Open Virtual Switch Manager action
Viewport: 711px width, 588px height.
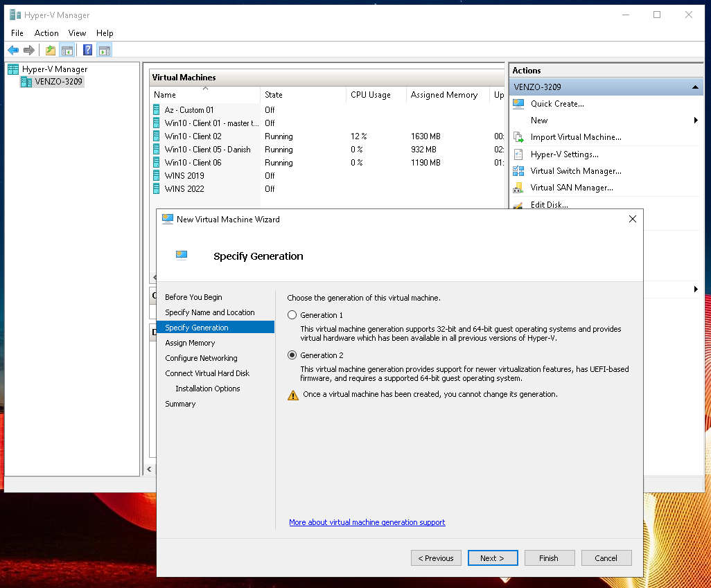576,171
